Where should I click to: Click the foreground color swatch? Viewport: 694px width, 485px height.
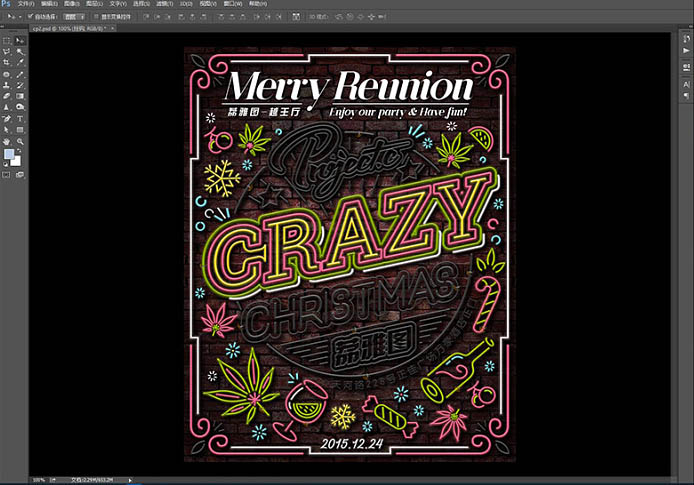(10, 155)
